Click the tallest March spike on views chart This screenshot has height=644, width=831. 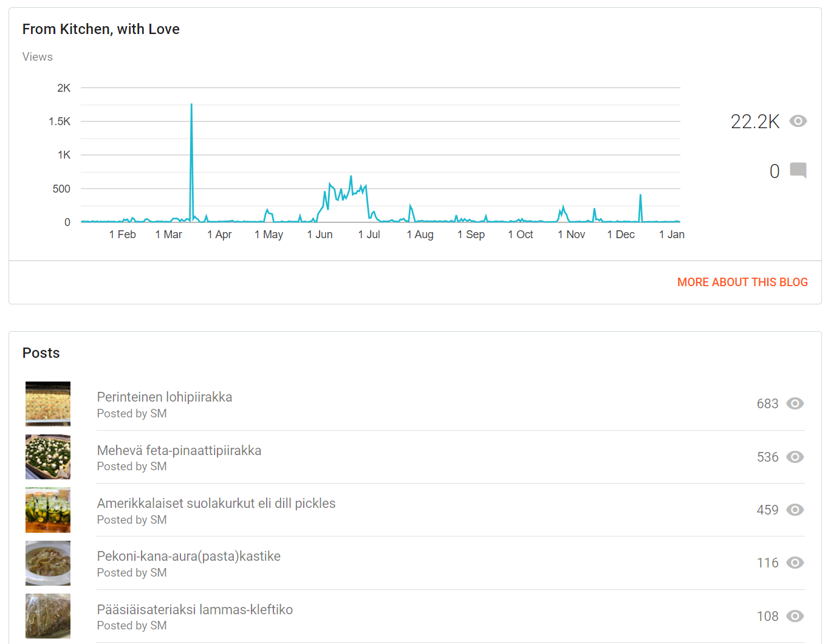pyautogui.click(x=191, y=106)
